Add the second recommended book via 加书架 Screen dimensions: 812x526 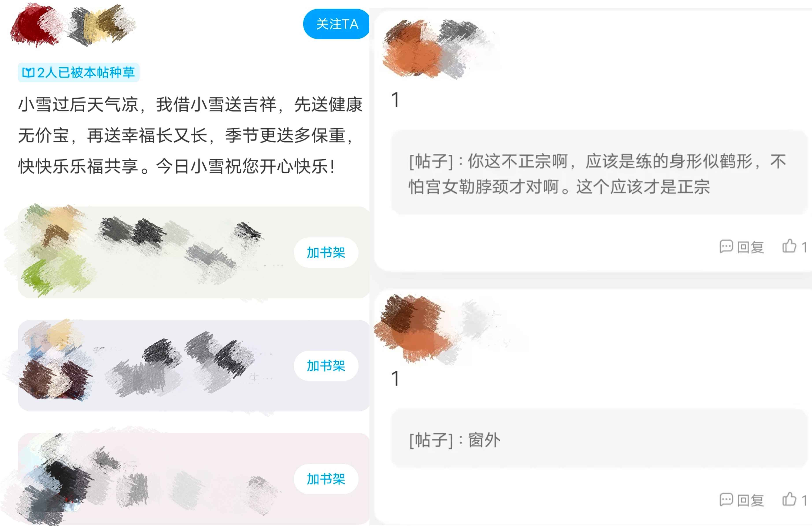[326, 366]
